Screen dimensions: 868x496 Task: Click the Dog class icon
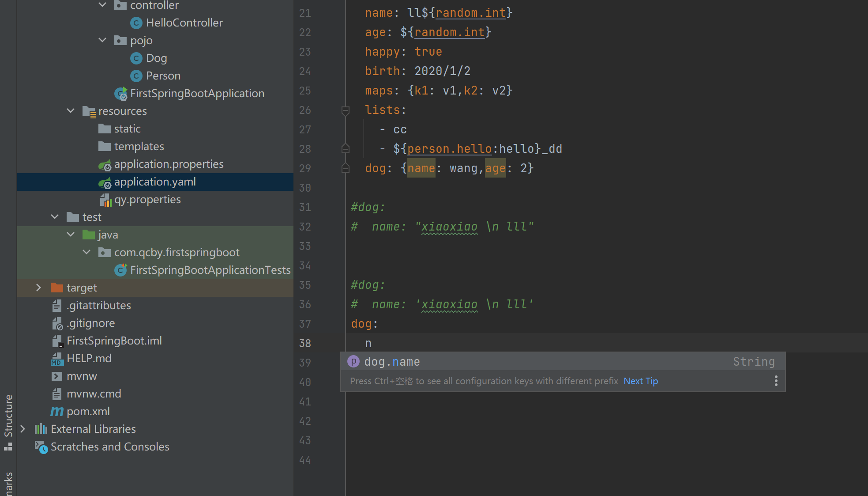coord(136,58)
